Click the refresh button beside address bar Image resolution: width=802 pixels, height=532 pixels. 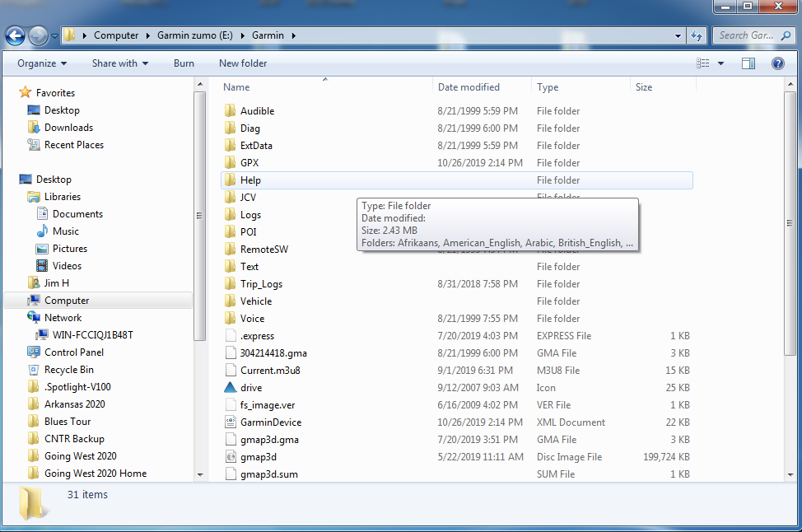697,35
